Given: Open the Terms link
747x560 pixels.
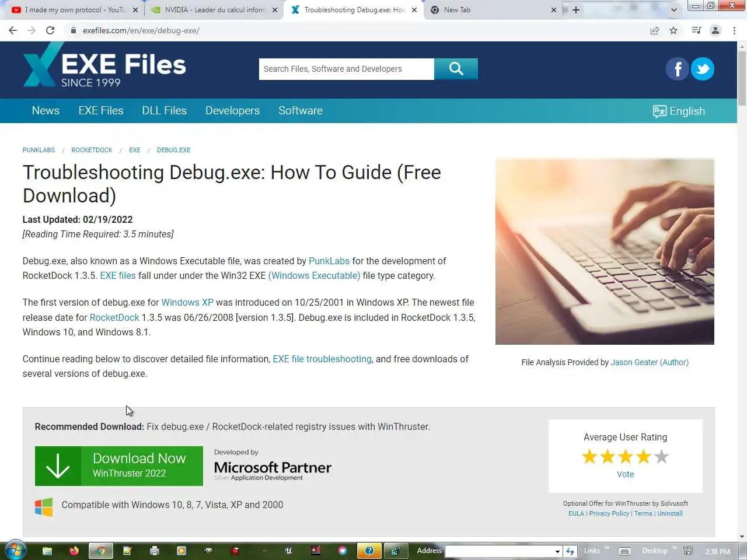Looking at the screenshot, I should (643, 513).
